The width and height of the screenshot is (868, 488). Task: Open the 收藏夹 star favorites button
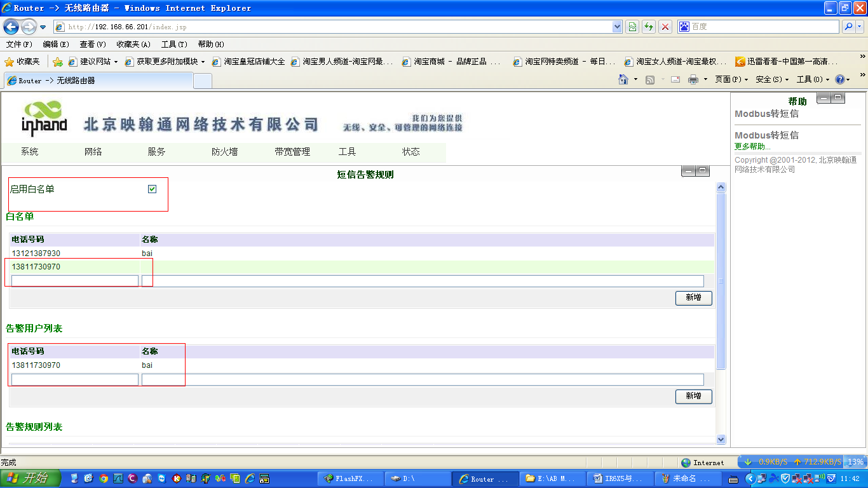pos(22,62)
